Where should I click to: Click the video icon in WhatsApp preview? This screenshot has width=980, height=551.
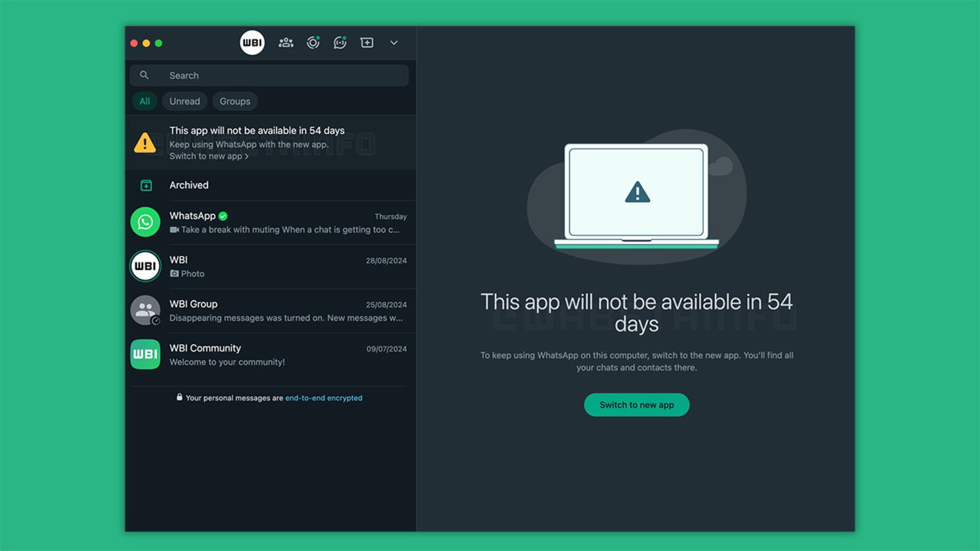pos(174,230)
